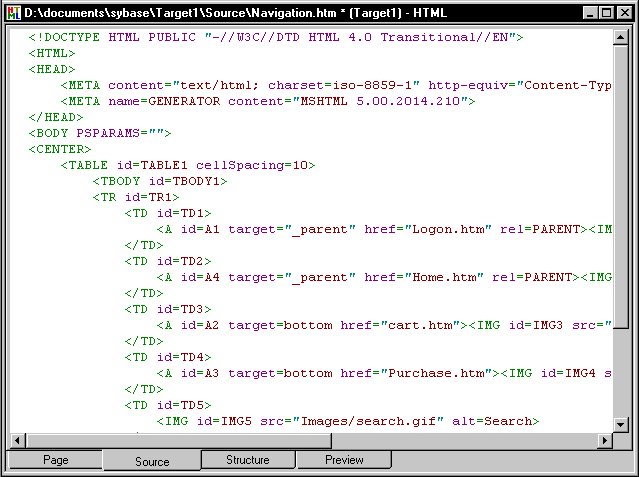Click the </TD> line below the Logon.htm anchor
639x477 pixels.
point(144,245)
